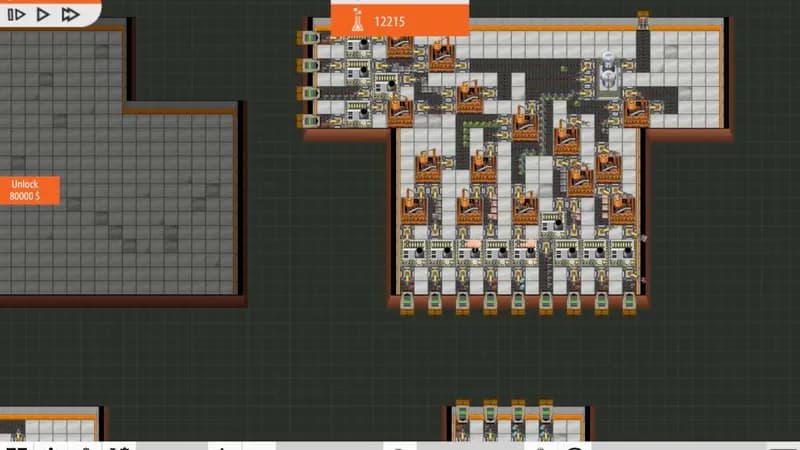
Task: Select the orange machine below-right of the white tanks
Action: (636, 112)
